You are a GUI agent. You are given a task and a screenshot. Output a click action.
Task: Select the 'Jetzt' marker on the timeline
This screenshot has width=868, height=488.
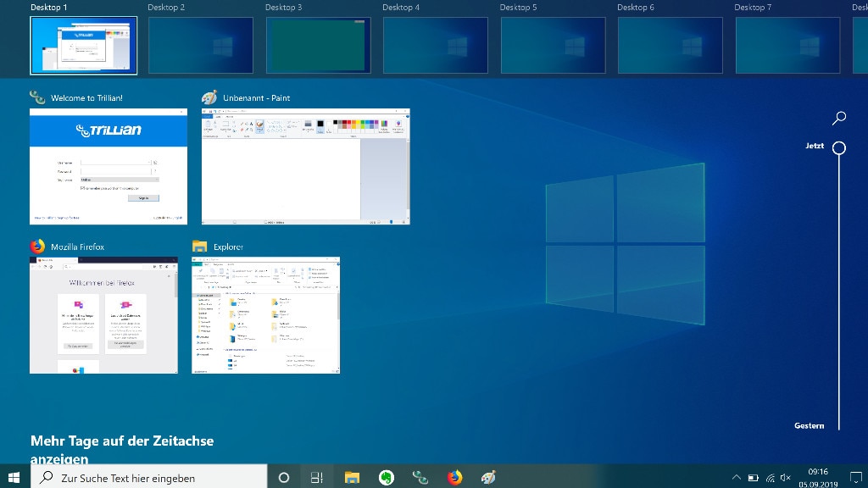tap(838, 147)
